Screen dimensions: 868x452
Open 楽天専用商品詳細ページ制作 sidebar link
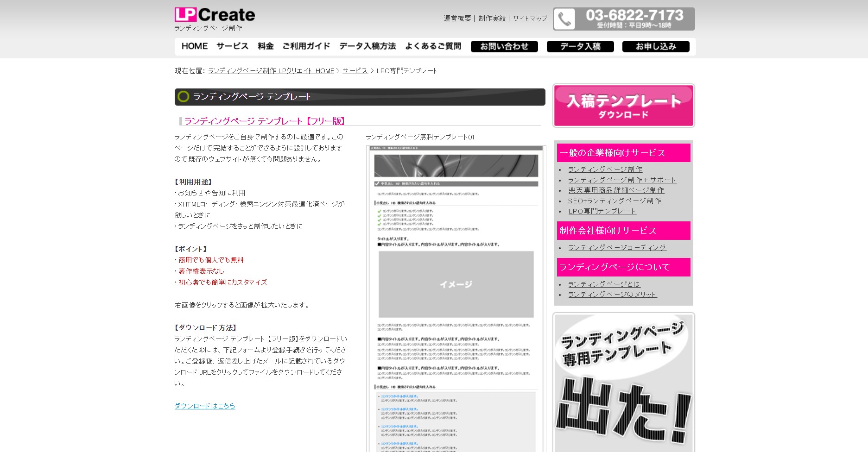616,190
